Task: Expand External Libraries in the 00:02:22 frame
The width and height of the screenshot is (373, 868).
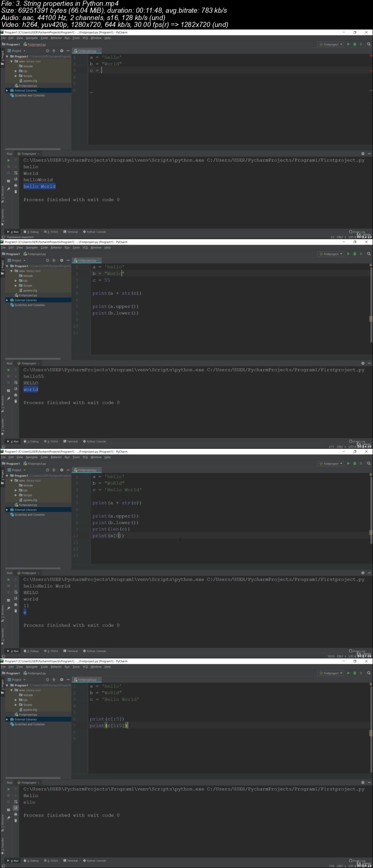Action: (x=7, y=90)
